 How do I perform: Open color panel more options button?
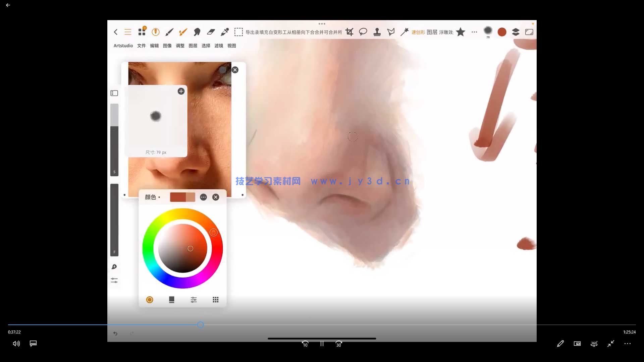coord(203,197)
